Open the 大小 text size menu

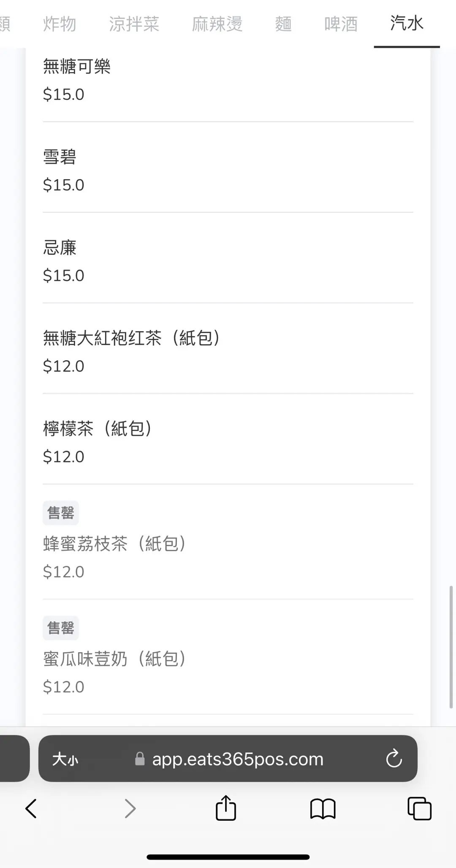pyautogui.click(x=65, y=759)
